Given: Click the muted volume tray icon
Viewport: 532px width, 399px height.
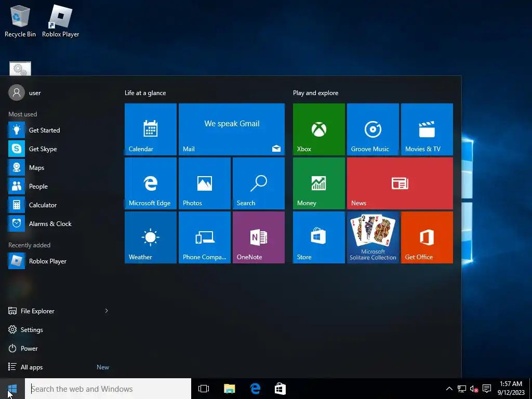Looking at the screenshot, I should (474, 389).
